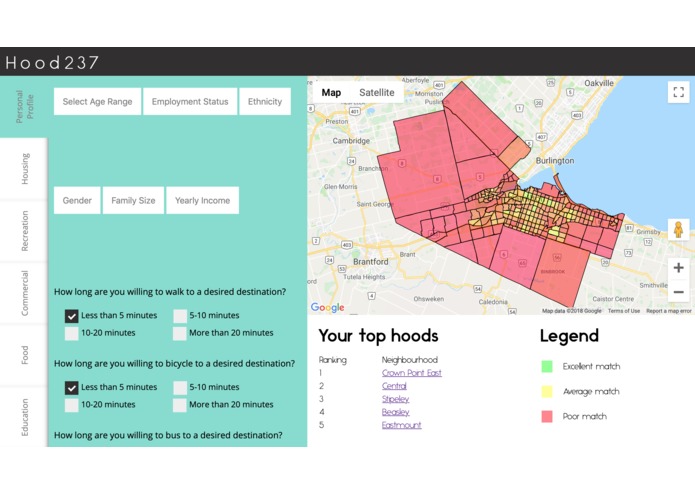Click the yellow Average match swatch
The image size is (695, 494).
pyautogui.click(x=547, y=392)
